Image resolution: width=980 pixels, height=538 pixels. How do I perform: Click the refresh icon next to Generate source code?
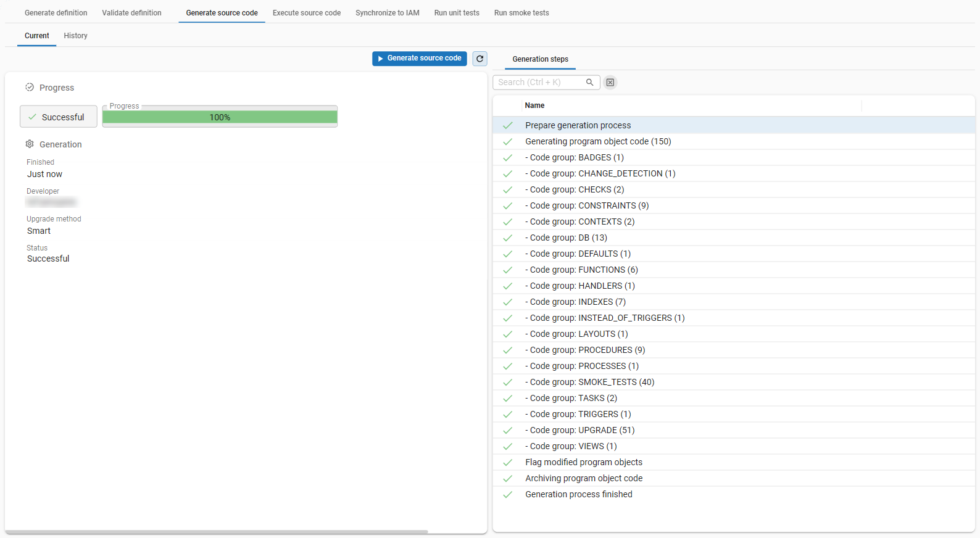[480, 59]
